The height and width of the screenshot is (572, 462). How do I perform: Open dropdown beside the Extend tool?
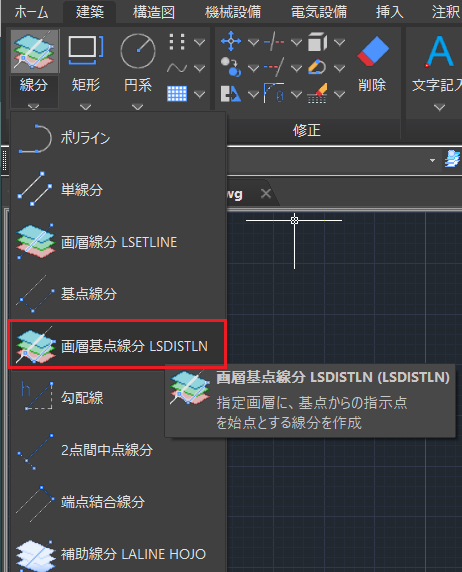296,68
